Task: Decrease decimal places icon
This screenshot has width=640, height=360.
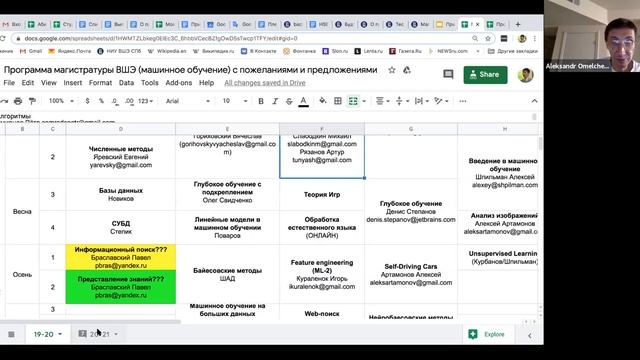Action: point(115,101)
